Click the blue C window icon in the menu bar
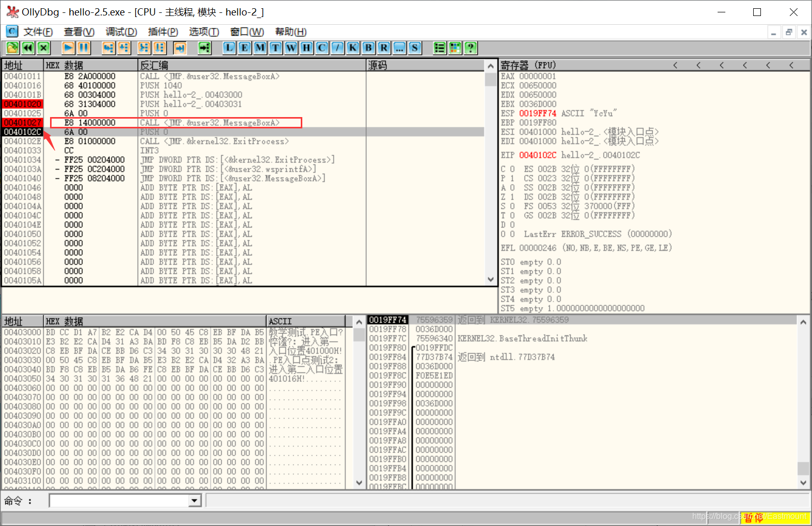The width and height of the screenshot is (812, 526). click(12, 31)
